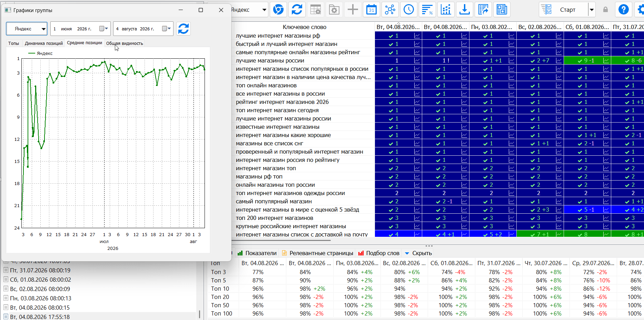644x320 pixels.
Task: Click refresh icon in Графики группы dialog
Action: (x=184, y=29)
